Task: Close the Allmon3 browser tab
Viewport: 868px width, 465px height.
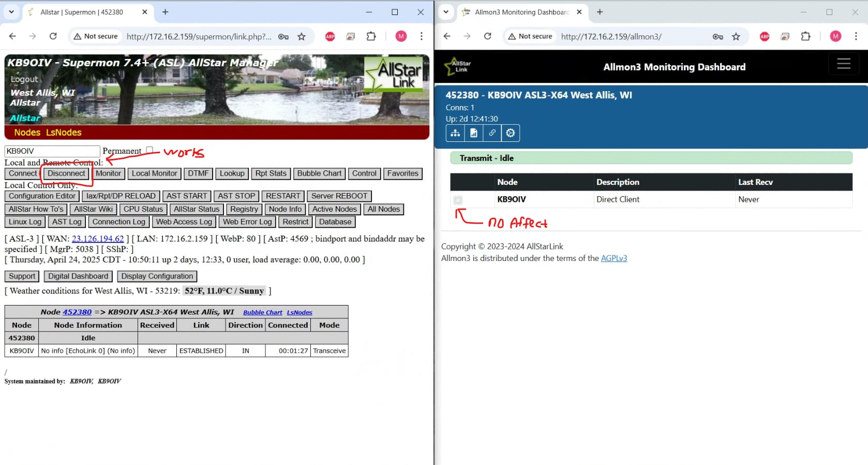Action: coord(579,12)
